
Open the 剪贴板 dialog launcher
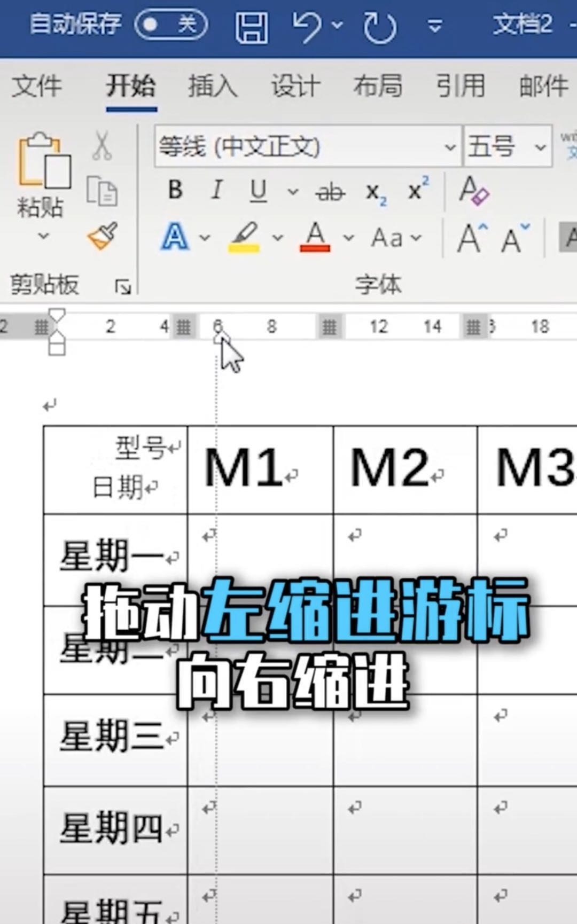123,287
